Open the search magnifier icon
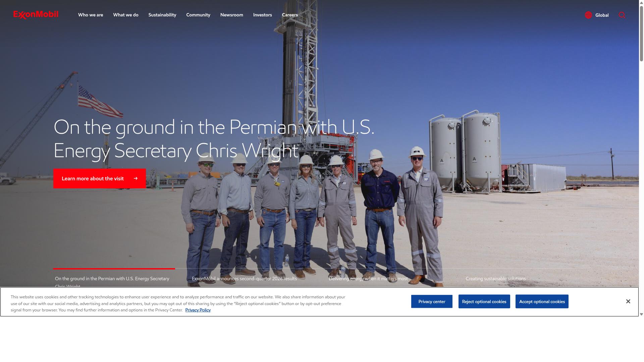 coord(622,15)
